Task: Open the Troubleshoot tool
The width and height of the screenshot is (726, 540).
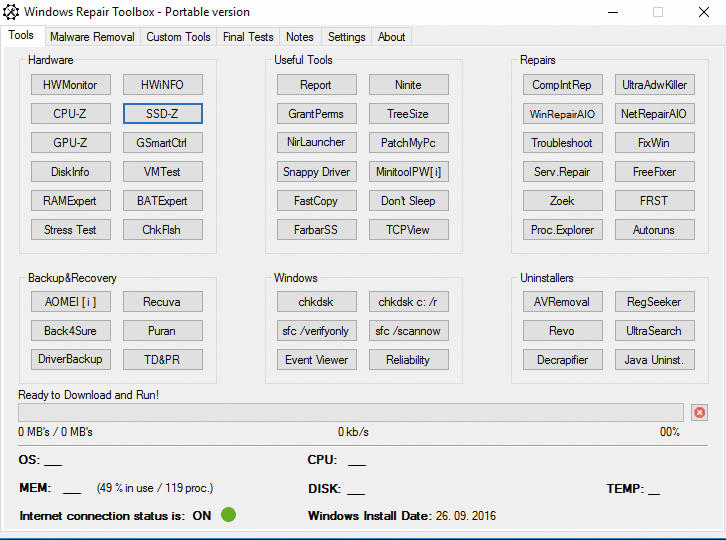Action: [x=563, y=143]
